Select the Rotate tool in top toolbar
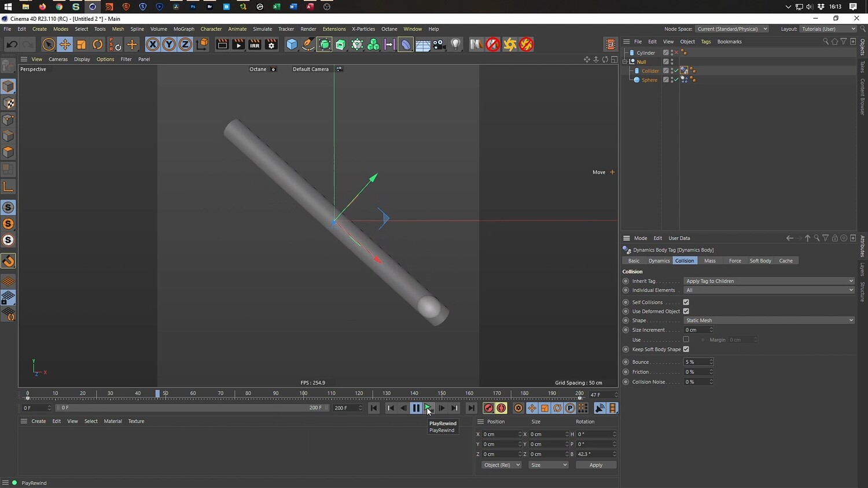Screen dimensions: 868x488 point(98,45)
